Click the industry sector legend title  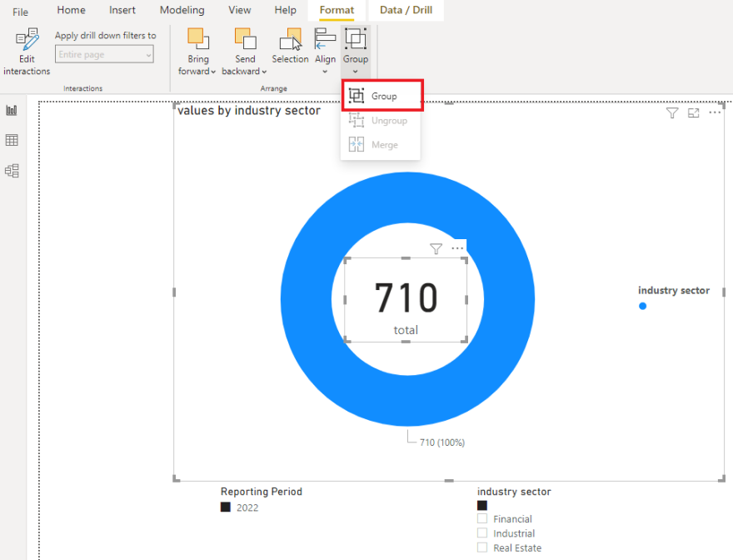[x=674, y=291]
